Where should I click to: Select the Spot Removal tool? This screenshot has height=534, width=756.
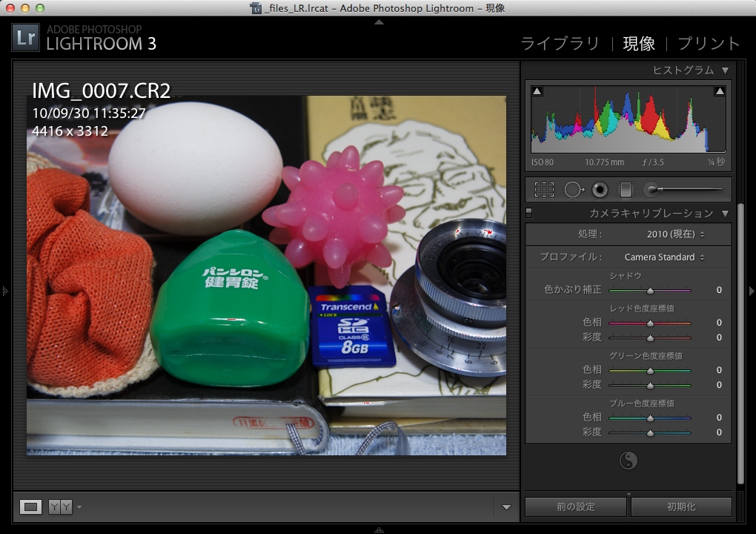tap(573, 190)
